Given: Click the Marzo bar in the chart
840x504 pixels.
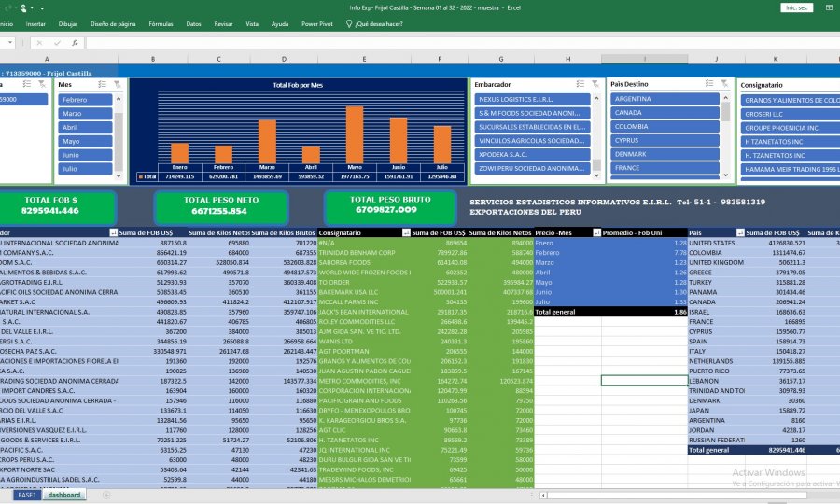Looking at the screenshot, I should (x=267, y=142).
